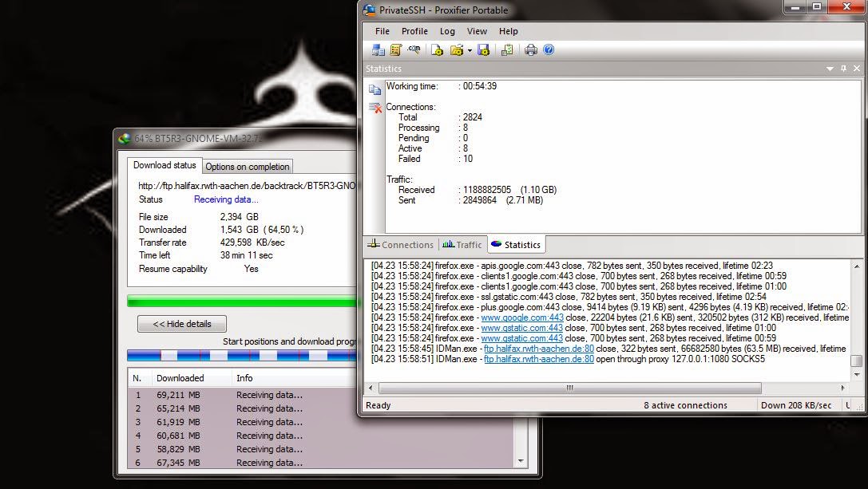Click 'Down 208 KB/sec' in status bar
This screenshot has height=489, width=868.
click(x=796, y=405)
